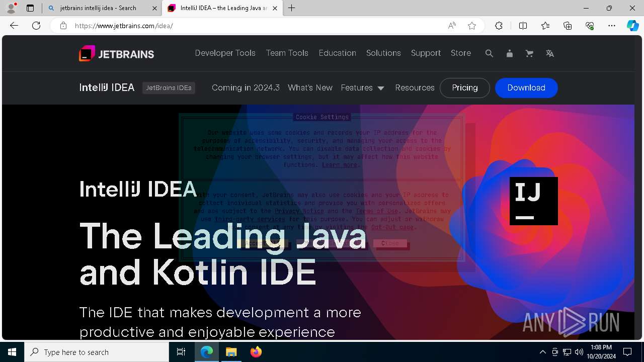Click the Close button in Cookie Settings
The image size is (644, 362).
click(390, 243)
